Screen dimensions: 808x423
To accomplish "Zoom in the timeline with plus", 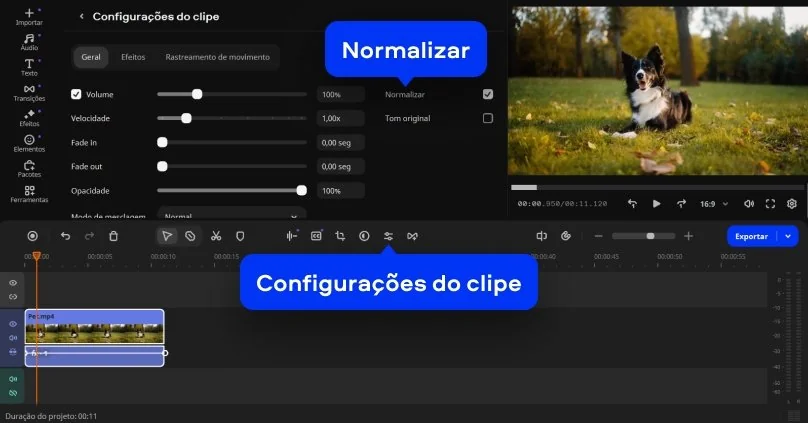I will pos(688,236).
